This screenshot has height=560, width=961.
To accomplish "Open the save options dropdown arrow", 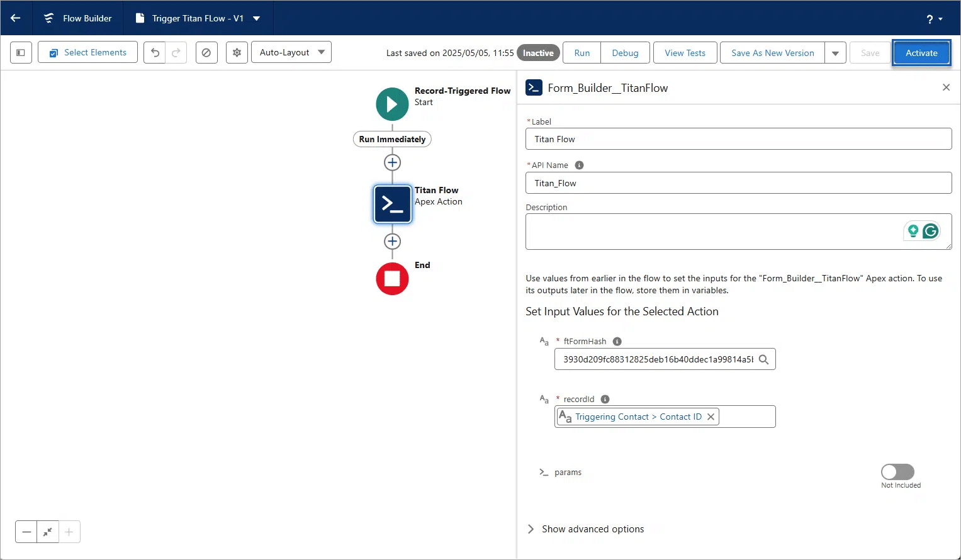I will (x=835, y=53).
